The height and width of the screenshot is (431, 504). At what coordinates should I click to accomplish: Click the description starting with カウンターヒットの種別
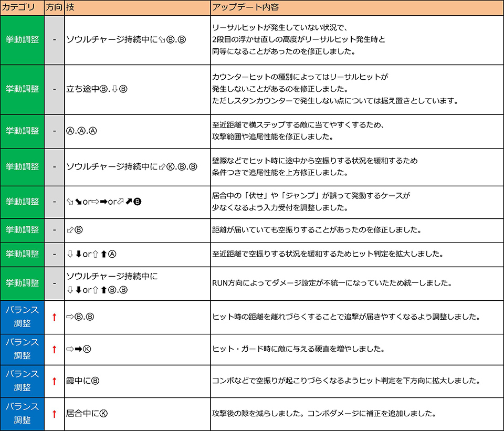pos(335,89)
